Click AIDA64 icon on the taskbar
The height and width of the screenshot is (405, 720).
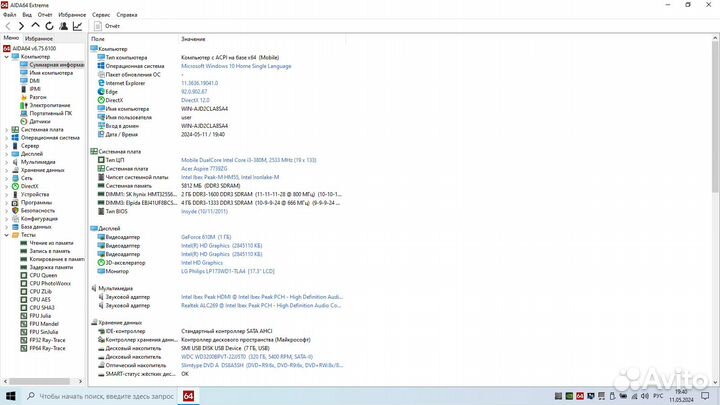188,396
